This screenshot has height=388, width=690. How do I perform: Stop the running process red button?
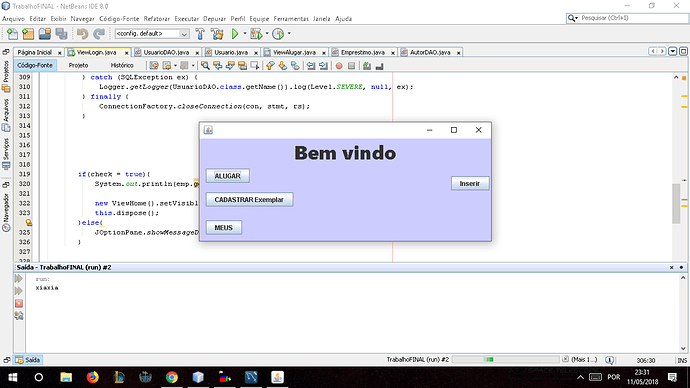[x=18, y=303]
